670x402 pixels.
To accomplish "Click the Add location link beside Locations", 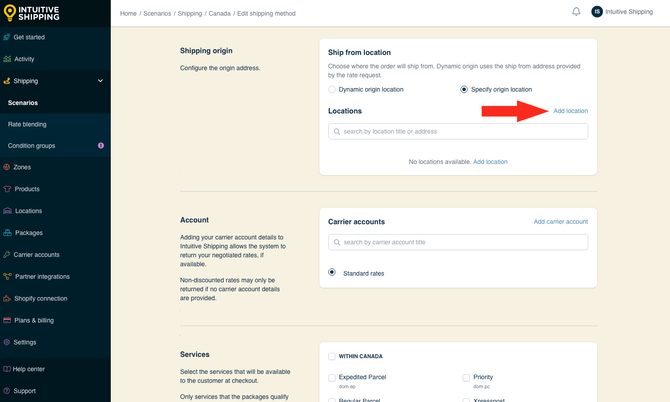I will pos(570,111).
